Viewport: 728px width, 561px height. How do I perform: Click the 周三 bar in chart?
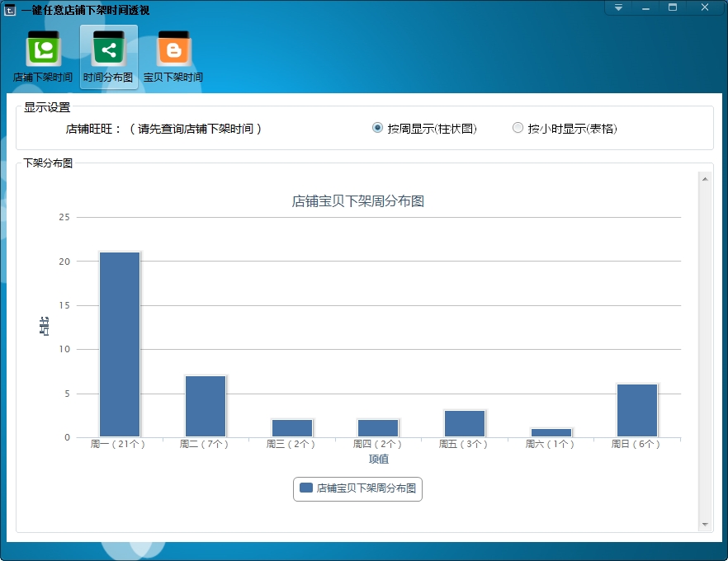(x=292, y=428)
